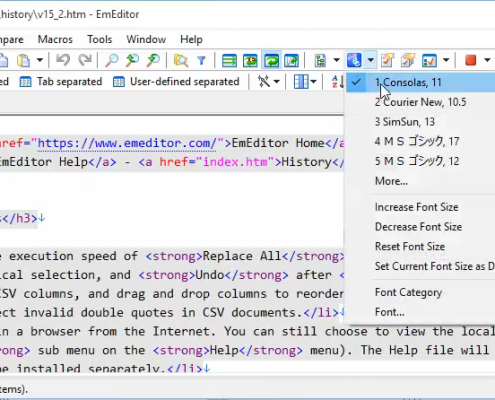Click the https://www.emeditor.com/ URL in the editor
The image size is (495, 400).
tap(127, 143)
